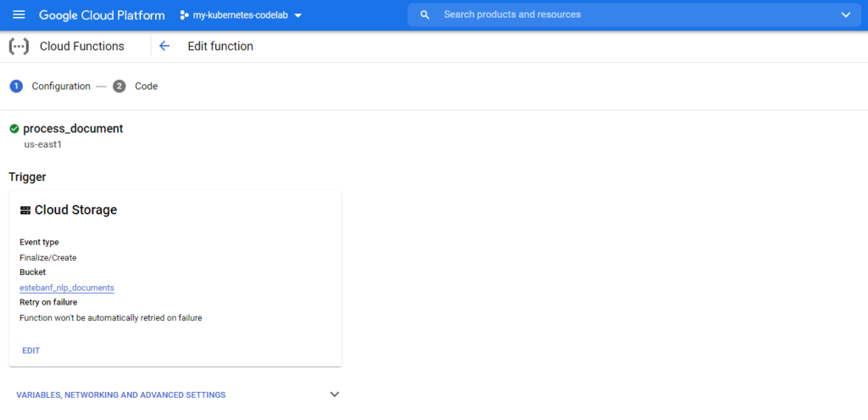Image resolution: width=868 pixels, height=420 pixels.
Task: Click the Cloud Storage heading
Action: 75,210
